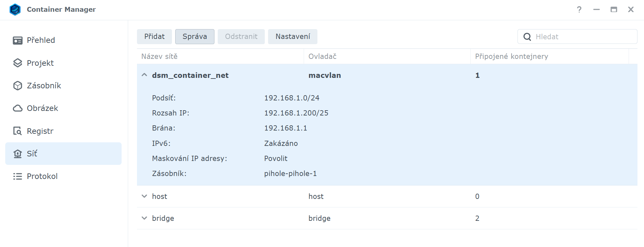Image resolution: width=644 pixels, height=247 pixels.
Task: Click the Přidat button
Action: pyautogui.click(x=154, y=37)
